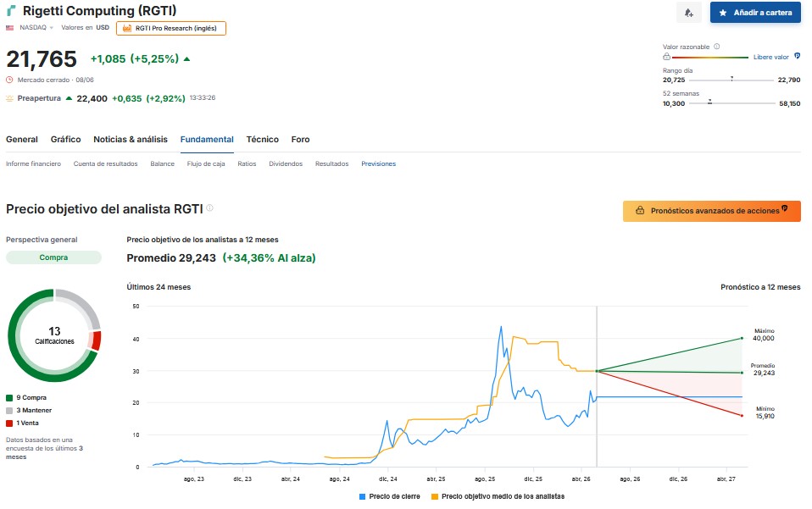
Task: Click the Rango día range slider
Action: [731, 80]
